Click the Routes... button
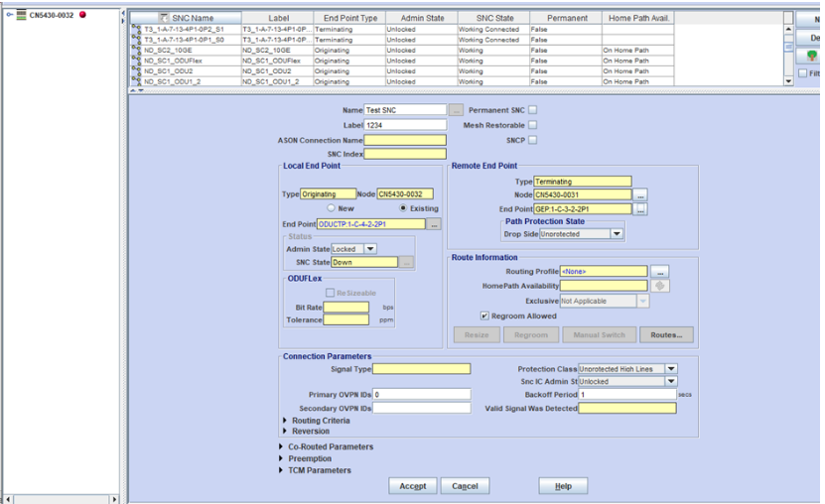 tap(666, 334)
